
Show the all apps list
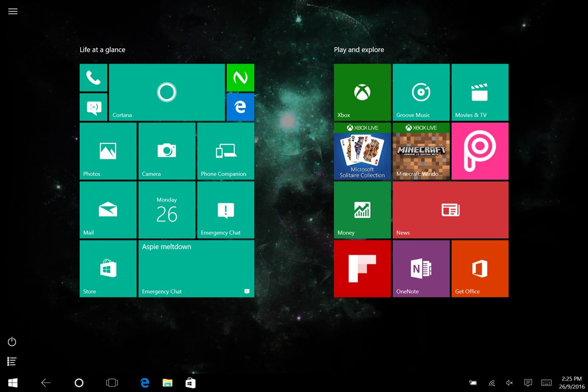tap(11, 361)
